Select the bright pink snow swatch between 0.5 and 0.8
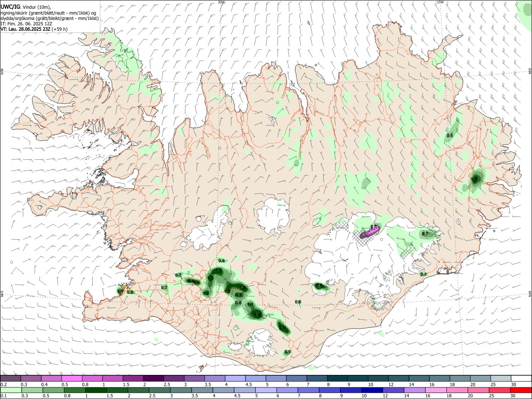Image resolution: width=532 pixels, height=399 pixels. (71, 378)
